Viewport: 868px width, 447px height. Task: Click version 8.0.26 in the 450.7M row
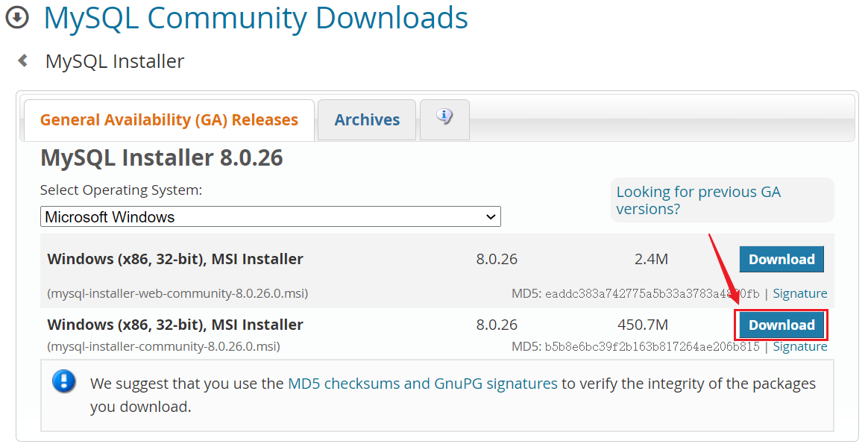click(497, 325)
